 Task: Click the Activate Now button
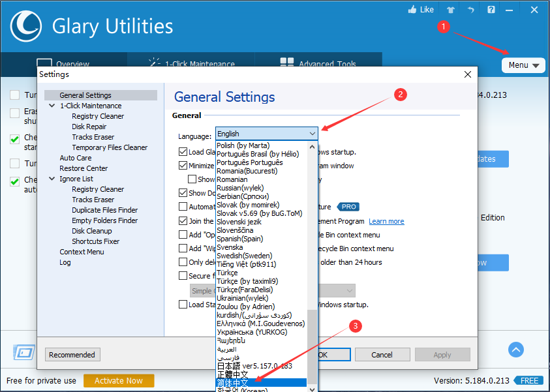click(119, 381)
